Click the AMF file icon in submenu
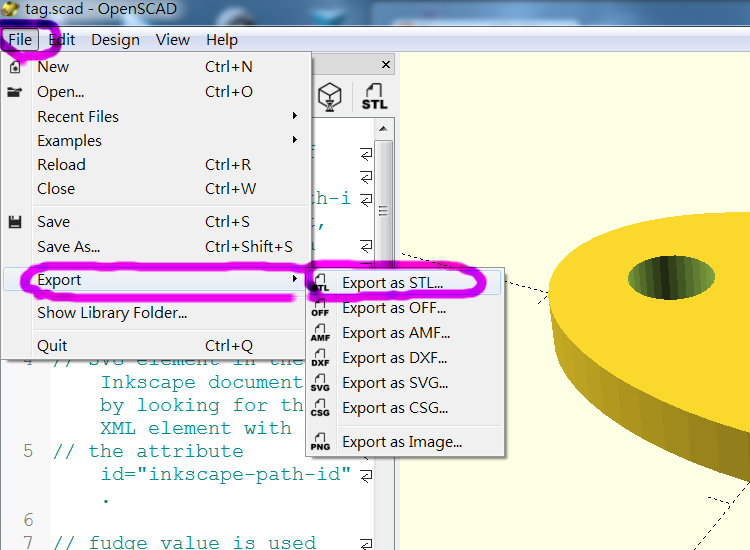750x550 pixels. tap(320, 333)
